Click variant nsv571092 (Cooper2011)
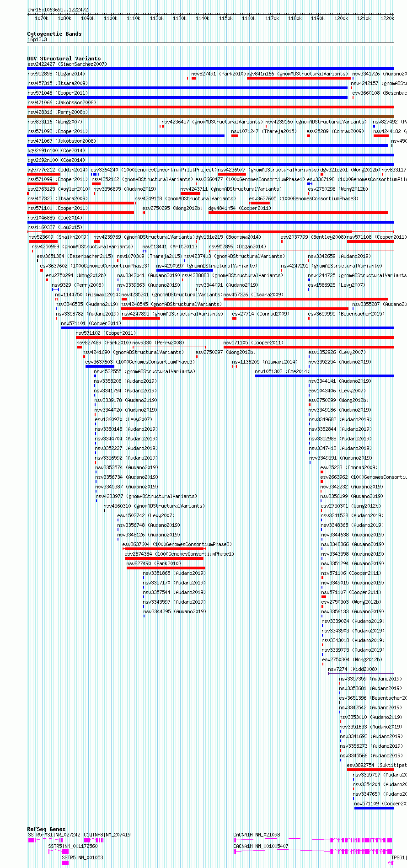This screenshot has height=868, width=407. pos(58,131)
